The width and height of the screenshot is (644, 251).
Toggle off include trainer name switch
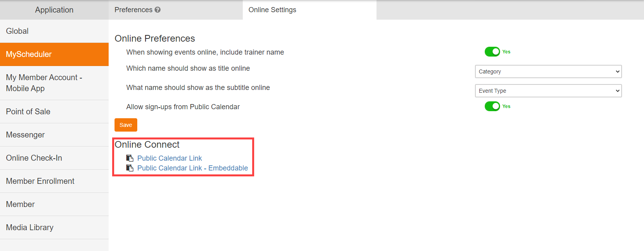(x=492, y=51)
